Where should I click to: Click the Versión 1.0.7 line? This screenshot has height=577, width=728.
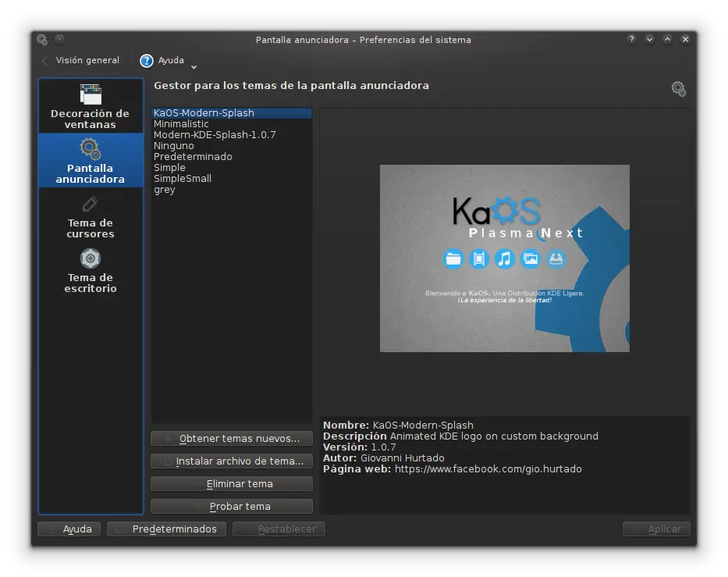pos(360,447)
